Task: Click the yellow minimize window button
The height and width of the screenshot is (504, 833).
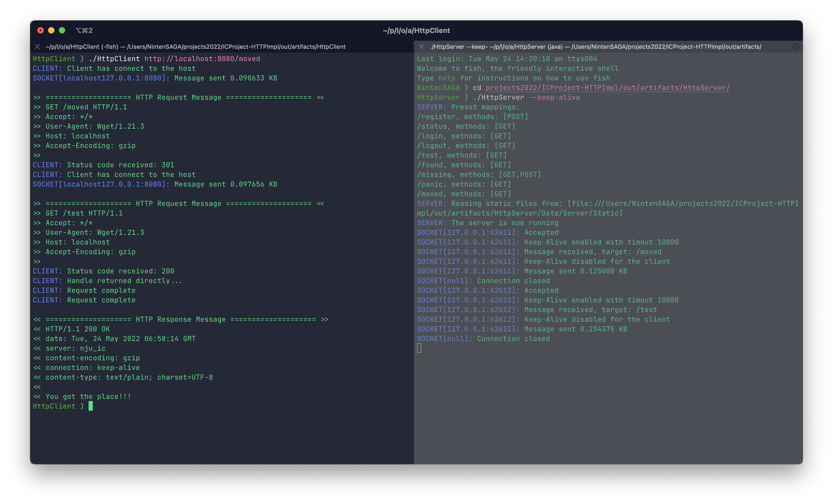Action: (x=51, y=30)
